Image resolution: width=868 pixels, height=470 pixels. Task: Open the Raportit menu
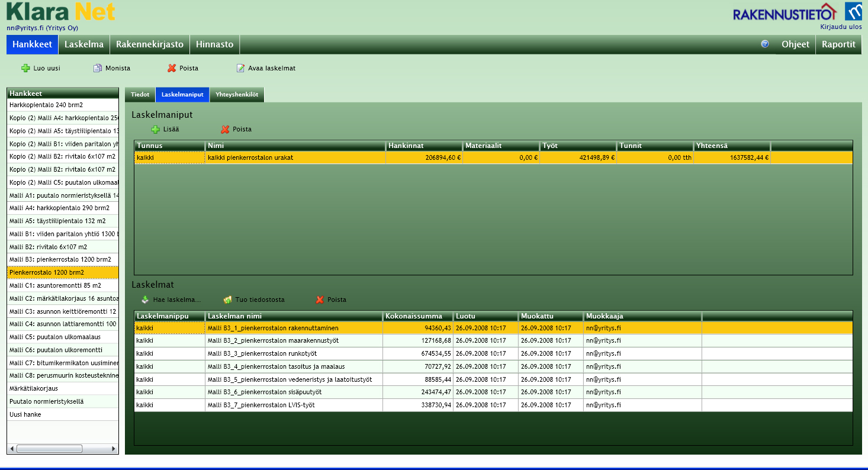[838, 44]
